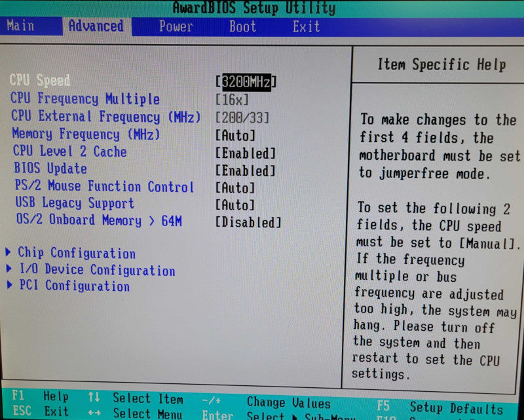This screenshot has height=420, width=524.
Task: Select the CPU Level 2 Cache label
Action: click(70, 151)
